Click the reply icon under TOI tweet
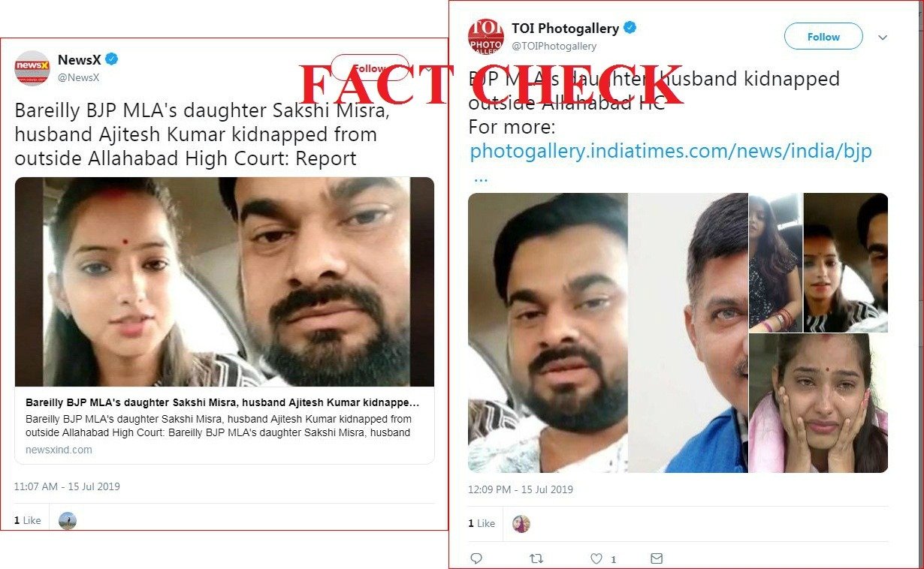The image size is (924, 569). tap(476, 558)
